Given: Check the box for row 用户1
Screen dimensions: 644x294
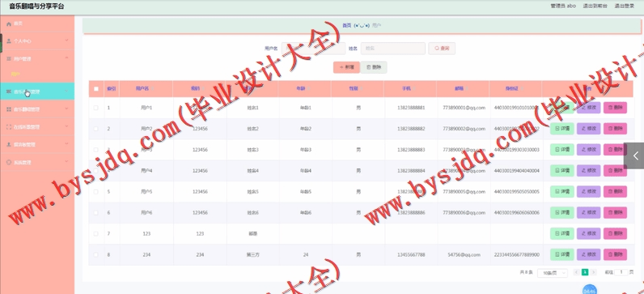Looking at the screenshot, I should tap(96, 108).
